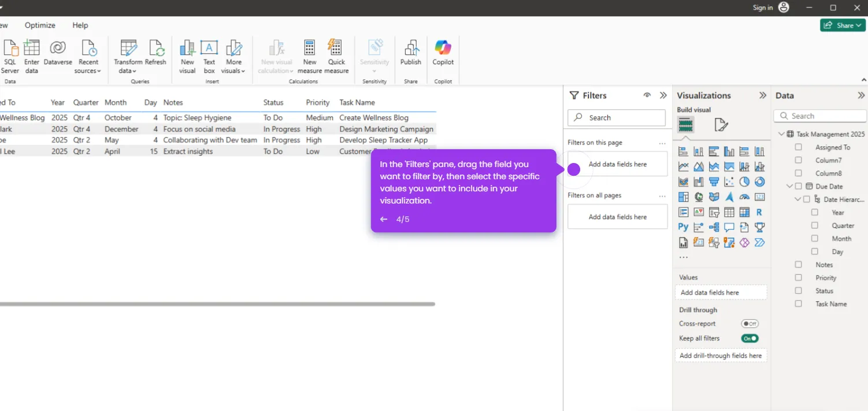Choose the Scatter chart visual

[729, 182]
